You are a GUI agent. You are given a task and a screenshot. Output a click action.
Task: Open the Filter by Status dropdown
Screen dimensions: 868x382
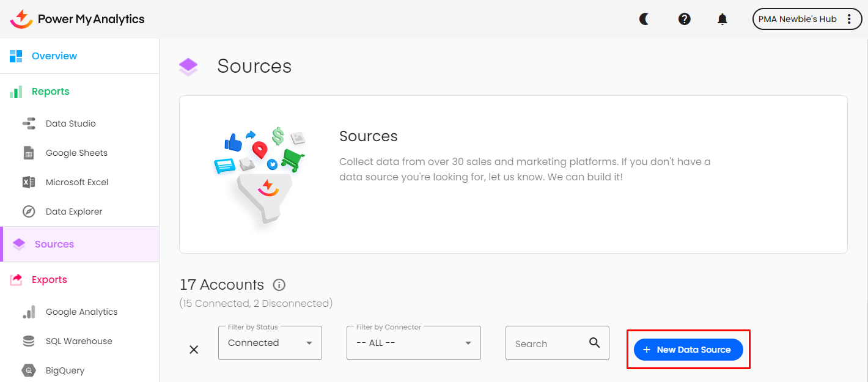click(270, 343)
